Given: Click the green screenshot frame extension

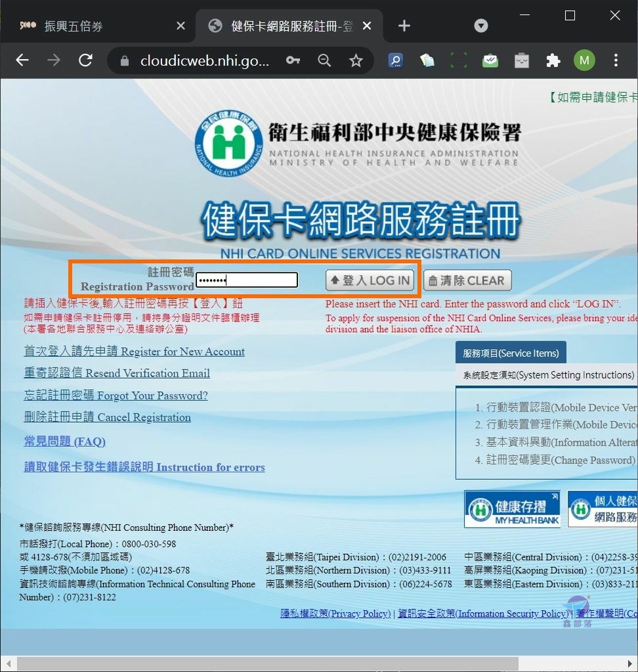Looking at the screenshot, I should point(458,60).
